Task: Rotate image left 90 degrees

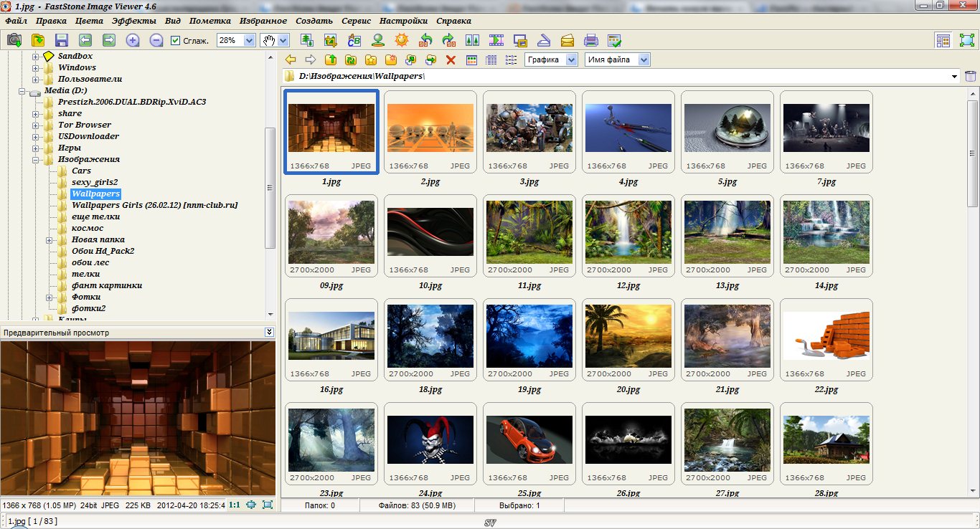Action: [x=425, y=41]
